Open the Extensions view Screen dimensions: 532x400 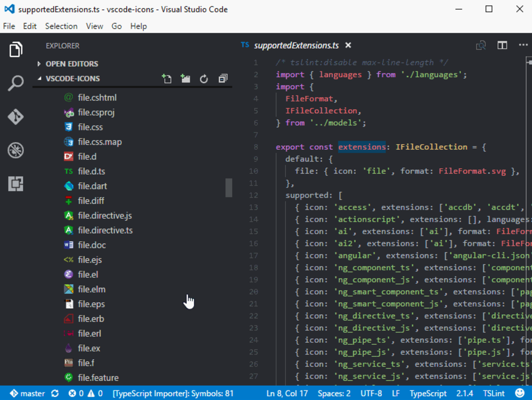tap(16, 183)
